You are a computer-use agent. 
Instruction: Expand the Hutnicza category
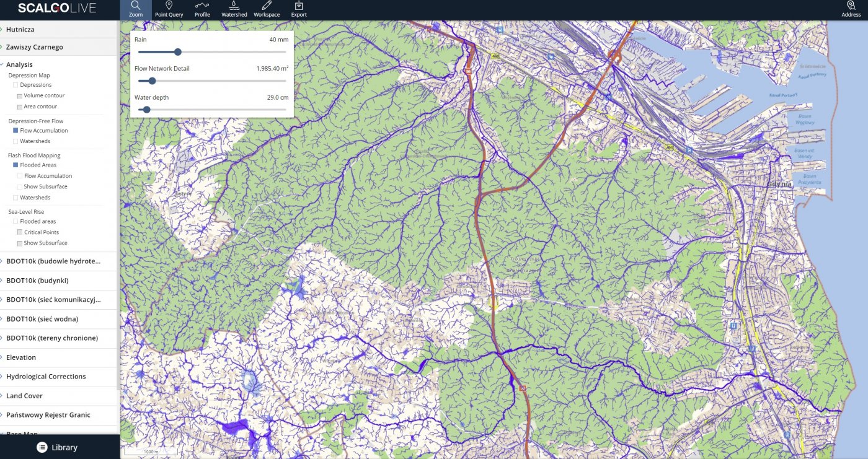click(x=60, y=29)
